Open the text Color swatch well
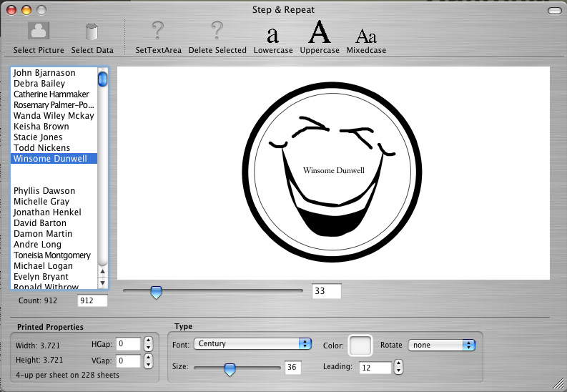The height and width of the screenshot is (392, 567). [360, 346]
